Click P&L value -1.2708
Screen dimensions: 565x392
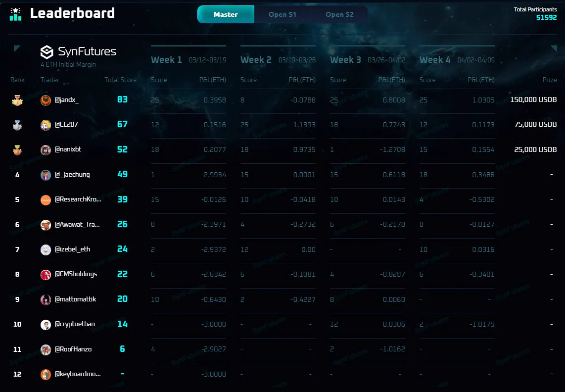tap(392, 149)
